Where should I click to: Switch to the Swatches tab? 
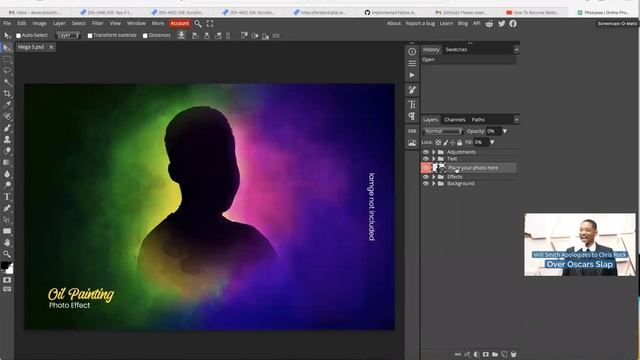(456, 50)
